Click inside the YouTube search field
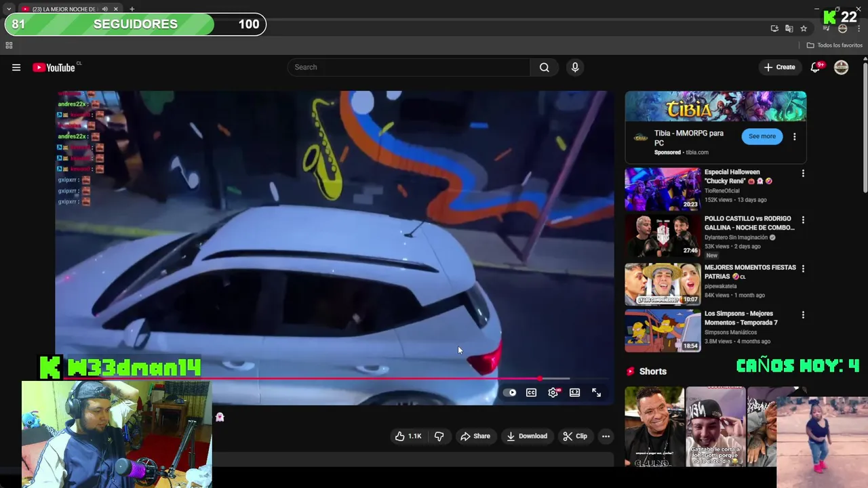The height and width of the screenshot is (488, 868). [x=409, y=67]
